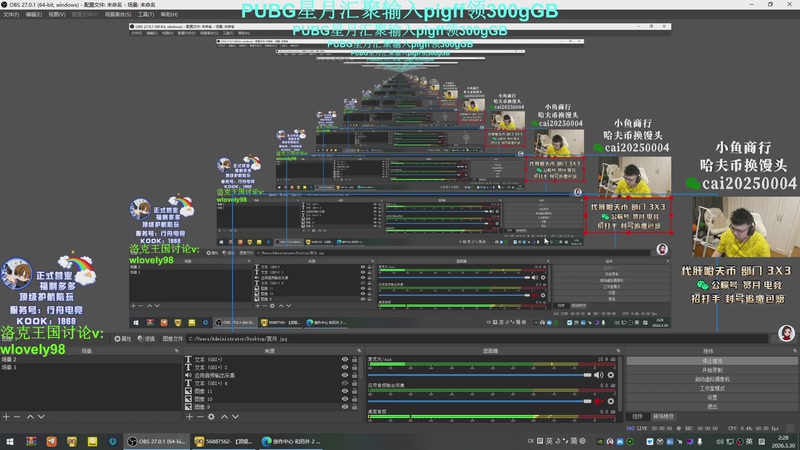800x450 pixels.
Task: Move selected source down in Sources list
Action: (235, 417)
